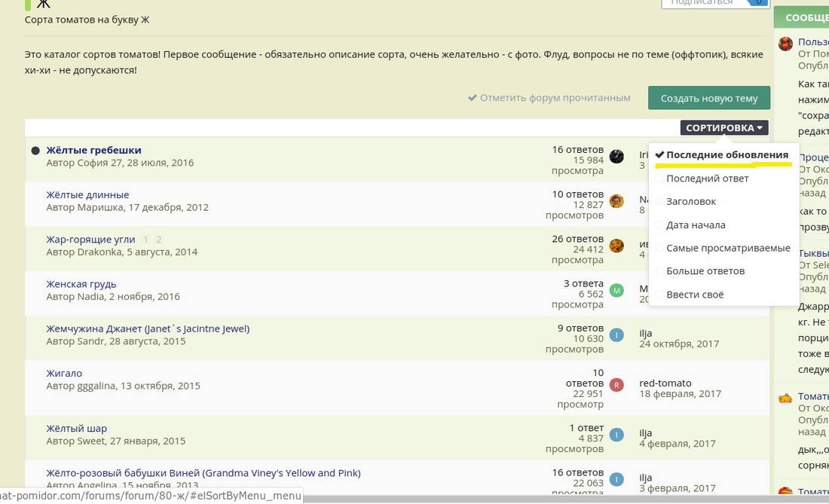Open the Сортировка dropdown
The height and width of the screenshot is (504, 829).
(x=723, y=128)
